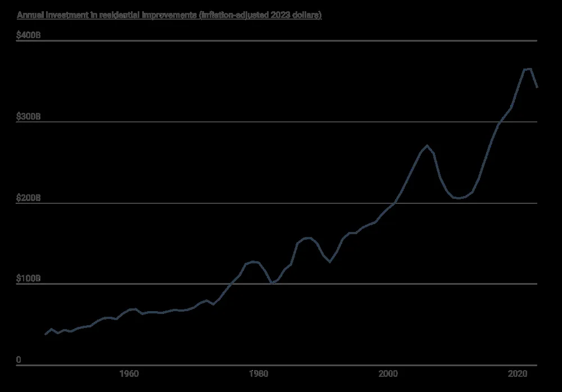
Task: Select the 2000 x-axis year label
Action: pyautogui.click(x=388, y=373)
